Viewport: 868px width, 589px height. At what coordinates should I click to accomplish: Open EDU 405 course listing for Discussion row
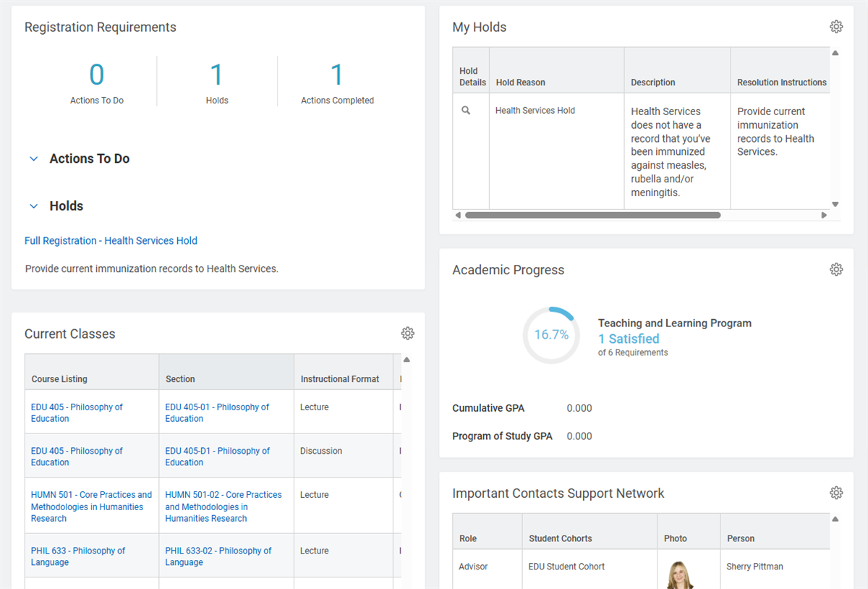tap(77, 457)
